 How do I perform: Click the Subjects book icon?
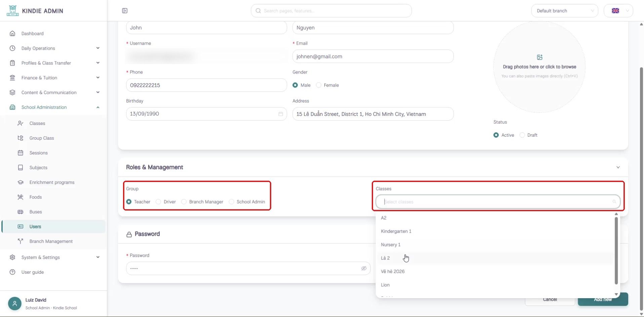[21, 168]
